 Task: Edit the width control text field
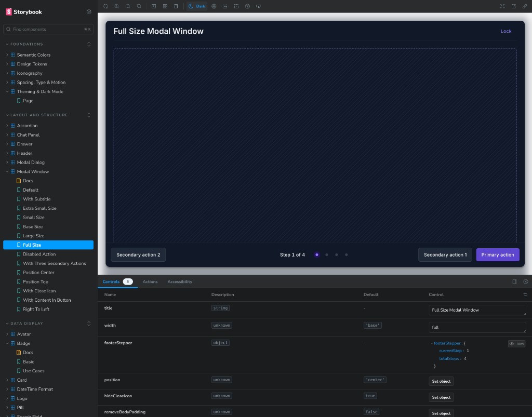477,328
